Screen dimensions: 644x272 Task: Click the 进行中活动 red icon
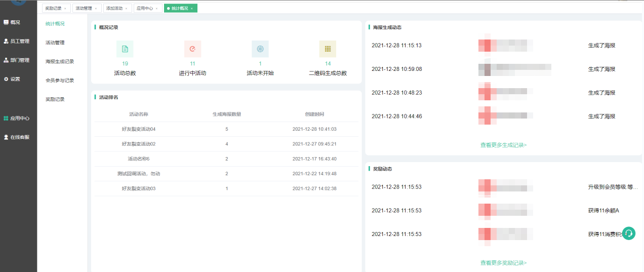click(192, 49)
